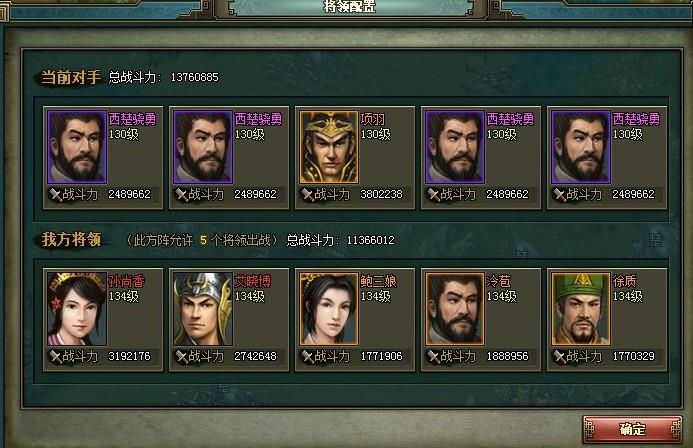Click sword icon beside 孙尚香's 战斗力
Viewport: 693px width, 448px height.
click(55, 357)
